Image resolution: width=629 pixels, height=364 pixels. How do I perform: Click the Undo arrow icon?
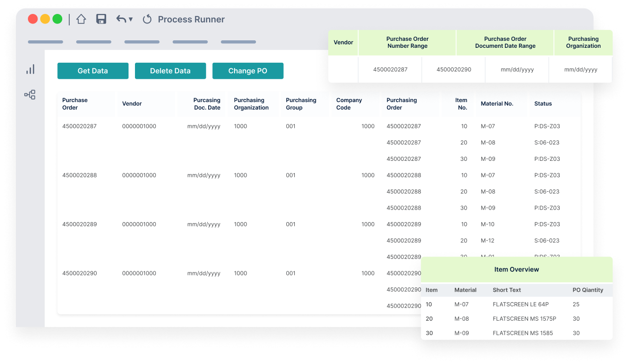tap(120, 19)
